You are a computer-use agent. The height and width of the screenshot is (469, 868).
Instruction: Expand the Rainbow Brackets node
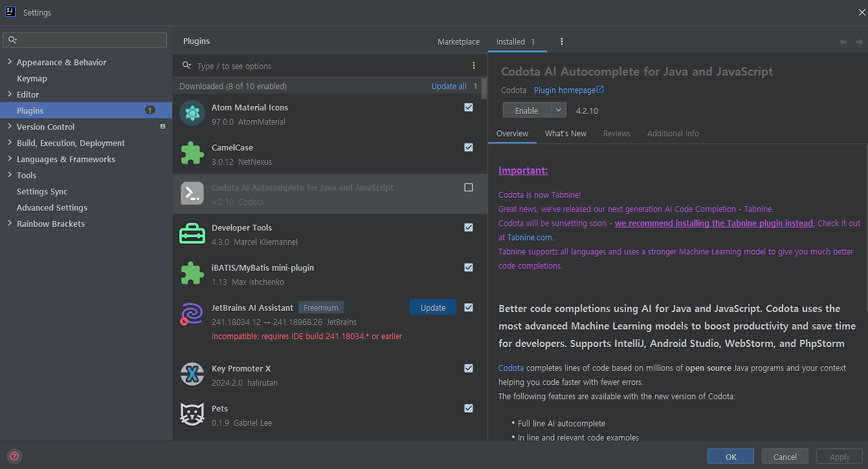(9, 224)
